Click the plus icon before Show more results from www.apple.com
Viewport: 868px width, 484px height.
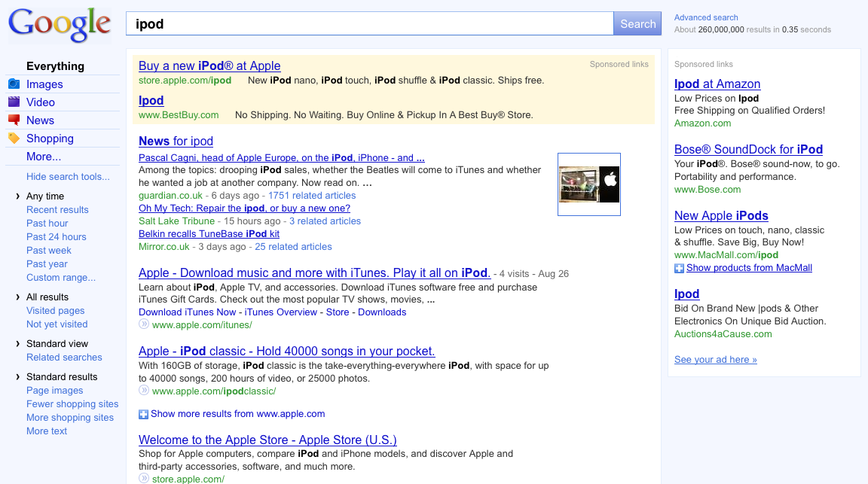coord(143,414)
